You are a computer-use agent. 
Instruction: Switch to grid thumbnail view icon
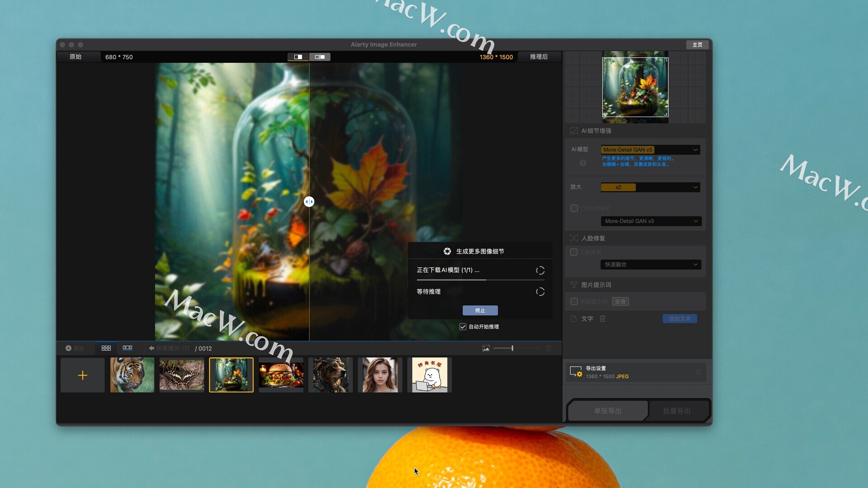point(106,348)
